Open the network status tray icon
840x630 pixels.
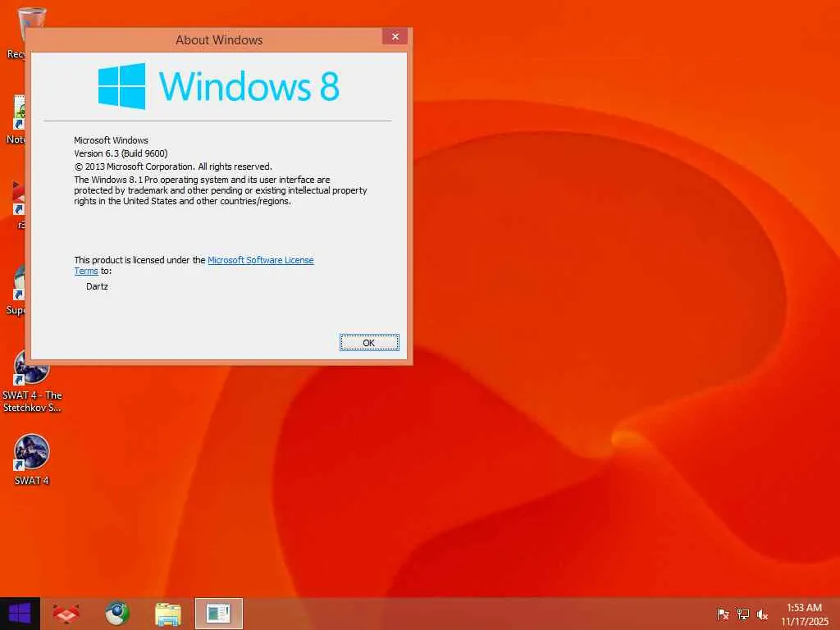(742, 614)
